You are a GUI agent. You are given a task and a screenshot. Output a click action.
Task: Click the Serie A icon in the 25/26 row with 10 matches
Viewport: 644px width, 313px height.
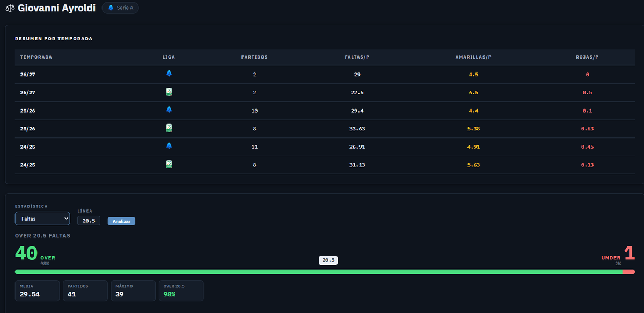click(x=169, y=110)
